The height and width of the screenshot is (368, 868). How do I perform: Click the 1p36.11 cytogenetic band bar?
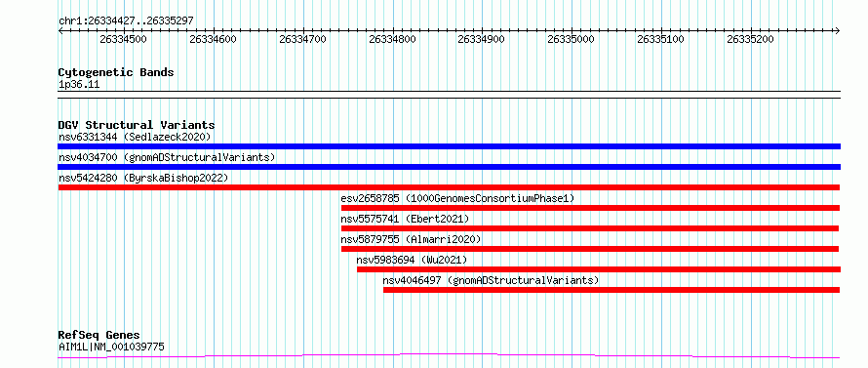point(449,95)
